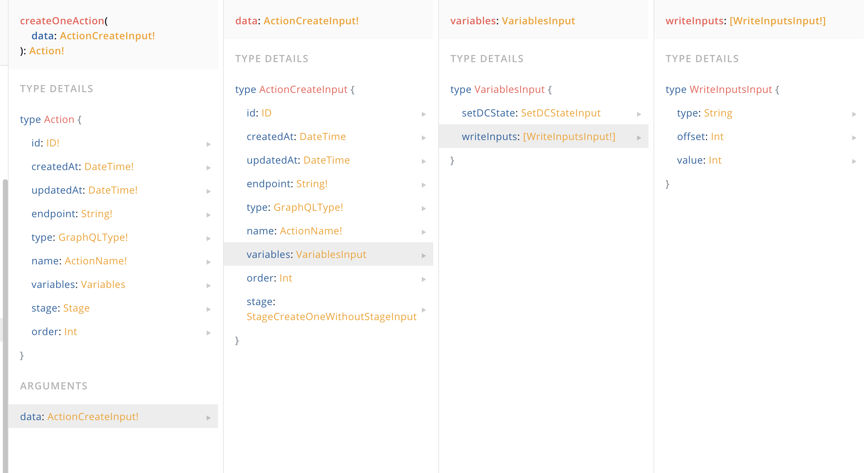
Task: Click ActionCreateInput! type in createOneAction signature
Action: (108, 36)
